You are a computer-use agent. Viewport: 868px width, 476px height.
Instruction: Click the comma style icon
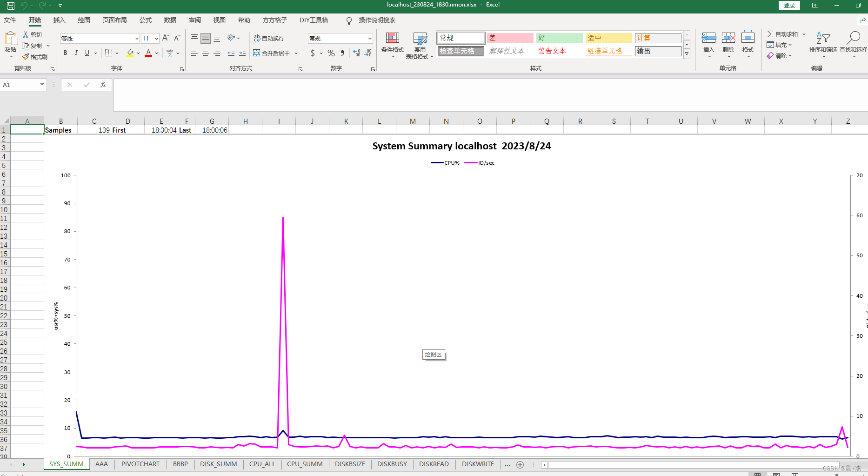click(x=343, y=53)
